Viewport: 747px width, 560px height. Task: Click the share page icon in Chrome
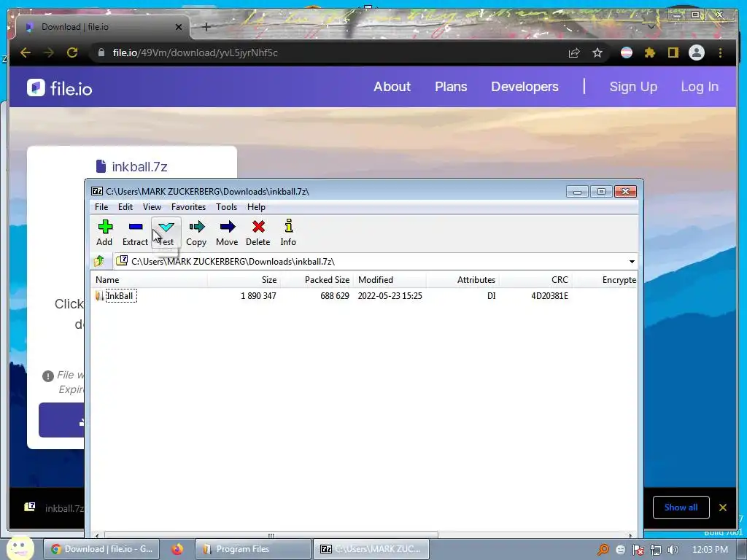click(574, 52)
